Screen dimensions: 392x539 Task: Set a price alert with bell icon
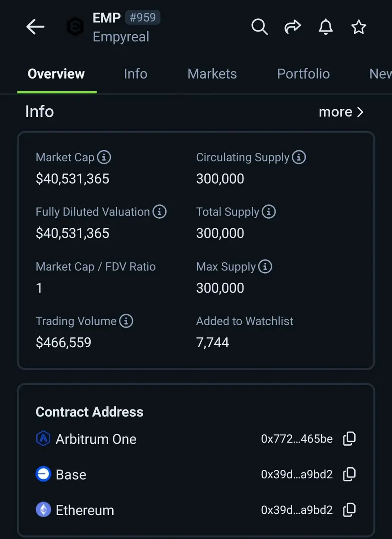point(326,27)
